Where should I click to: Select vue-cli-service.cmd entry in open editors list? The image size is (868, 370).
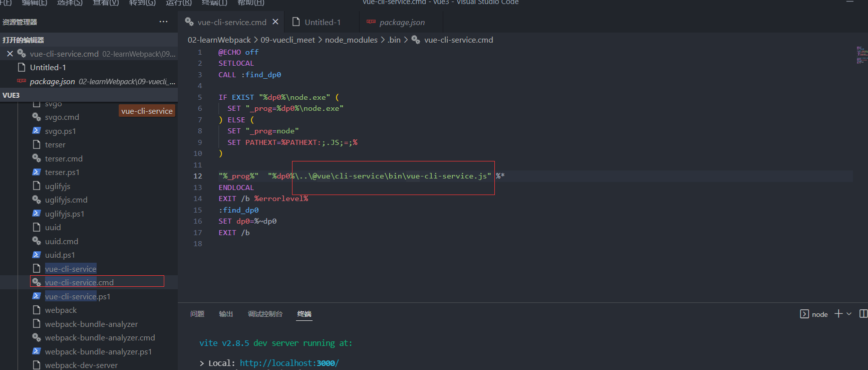[89, 54]
